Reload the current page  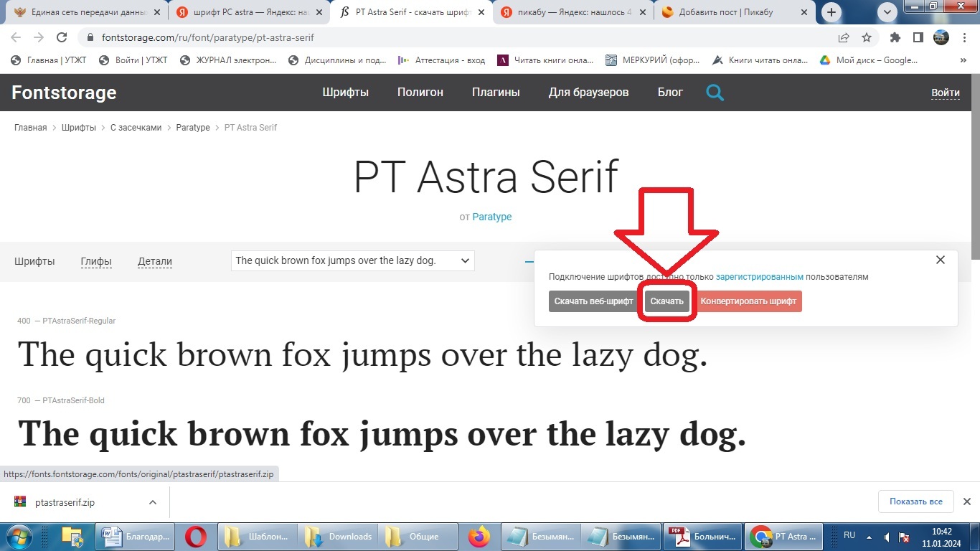62,37
